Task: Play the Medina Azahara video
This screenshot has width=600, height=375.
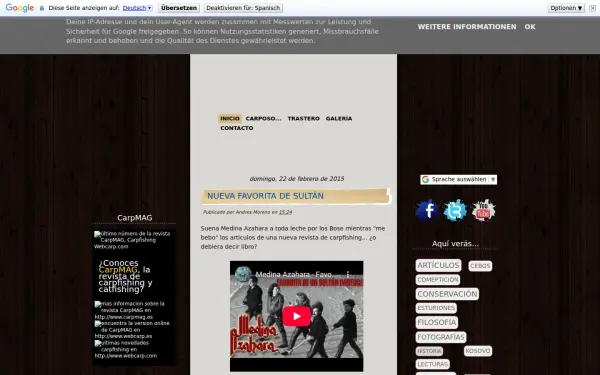Action: [296, 316]
